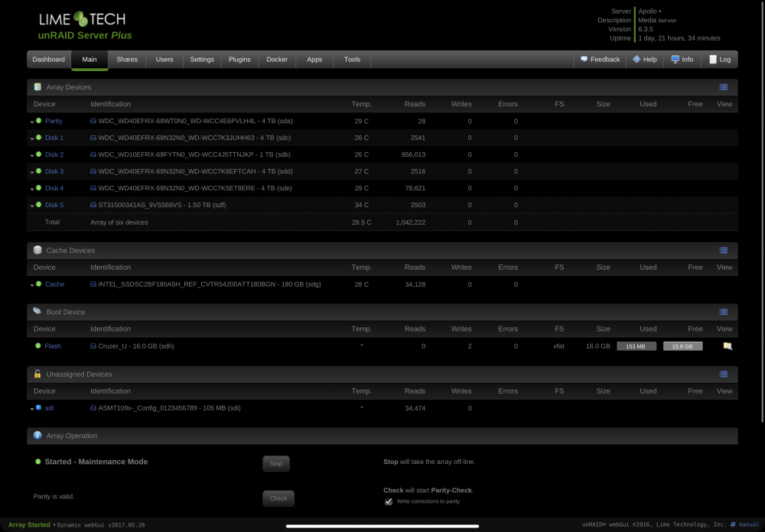765x532 pixels.
Task: Browse the Flash device folder icon
Action: [x=728, y=346]
